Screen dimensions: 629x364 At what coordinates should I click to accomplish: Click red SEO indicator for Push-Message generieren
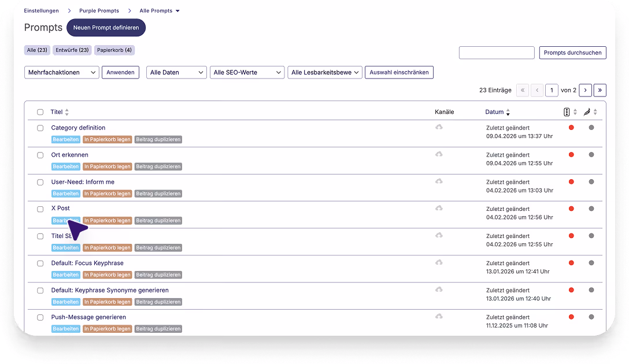pyautogui.click(x=571, y=317)
